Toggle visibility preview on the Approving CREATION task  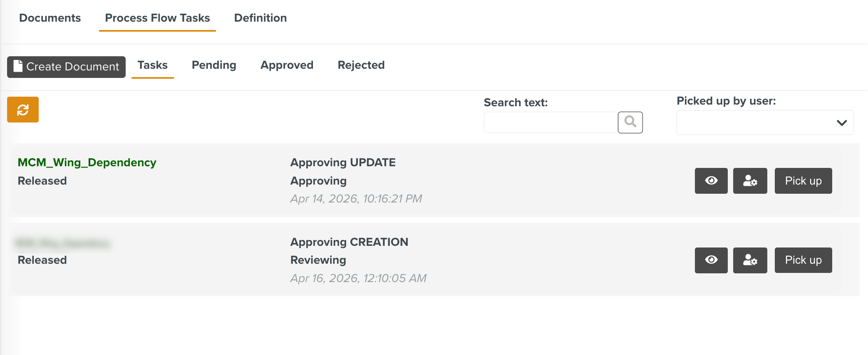coord(711,260)
